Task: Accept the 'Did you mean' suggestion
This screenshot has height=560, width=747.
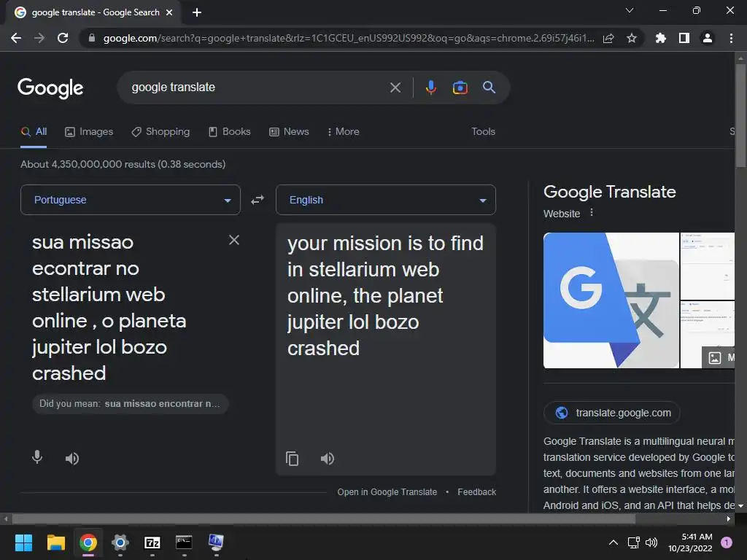Action: [131, 404]
